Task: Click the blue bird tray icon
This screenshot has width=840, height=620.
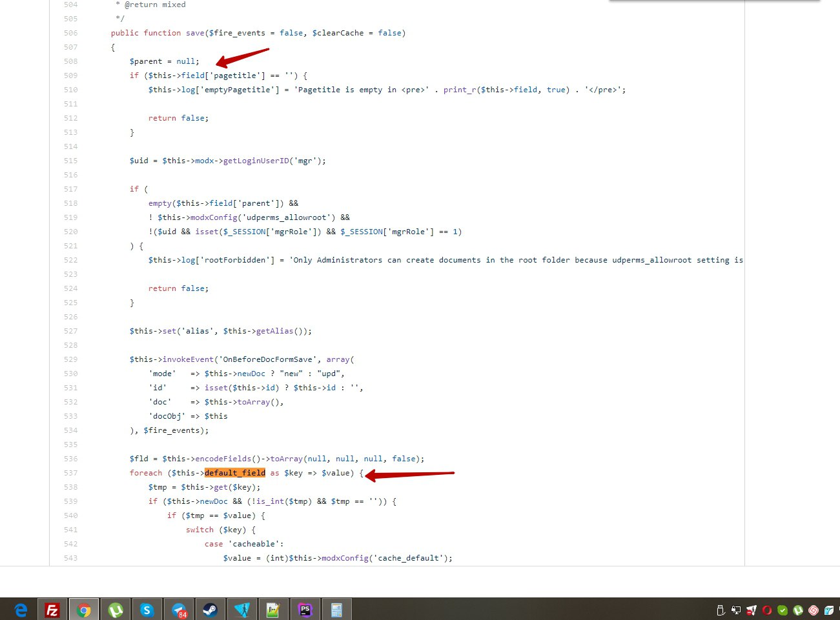Action: pos(829,610)
